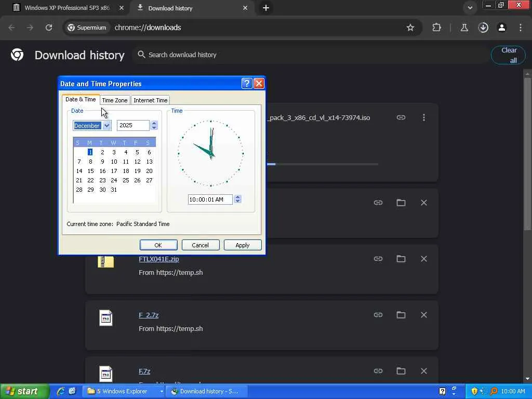
Task: Switch to the Internet Time tab
Action: coord(150,100)
